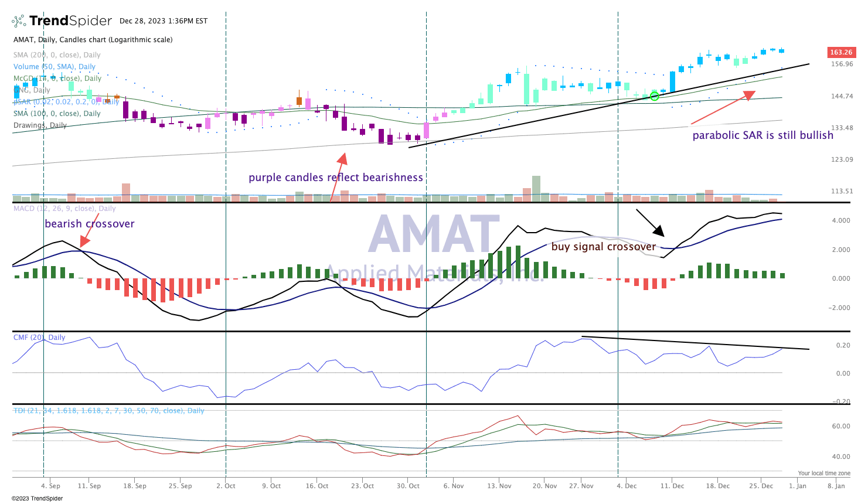Select the McGD (14, 0, close) indicator label

[57, 79]
